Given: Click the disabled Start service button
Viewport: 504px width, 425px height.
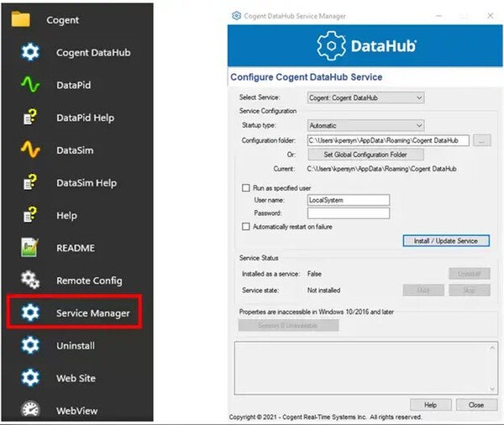Looking at the screenshot, I should pos(423,291).
